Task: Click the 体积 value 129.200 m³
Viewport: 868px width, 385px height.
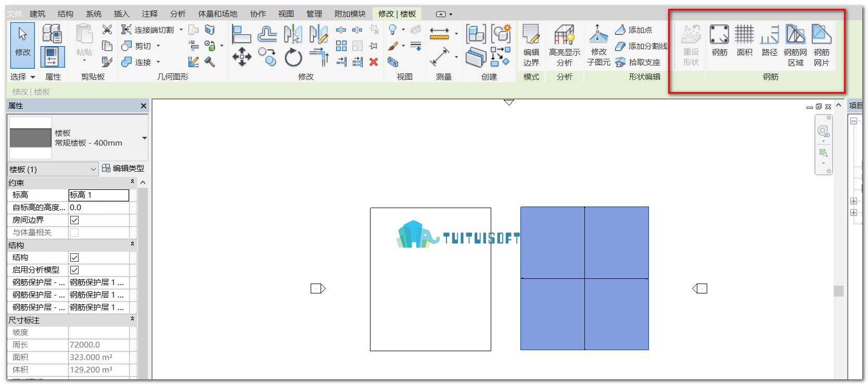Action: coord(99,370)
